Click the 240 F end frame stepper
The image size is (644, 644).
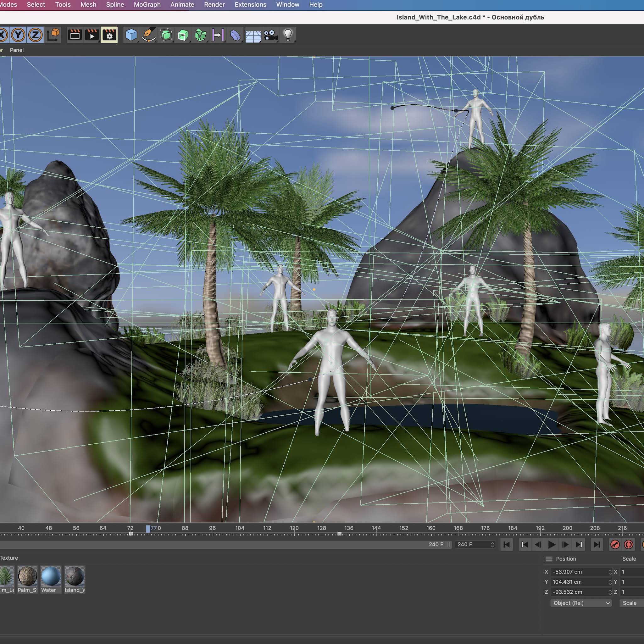492,544
